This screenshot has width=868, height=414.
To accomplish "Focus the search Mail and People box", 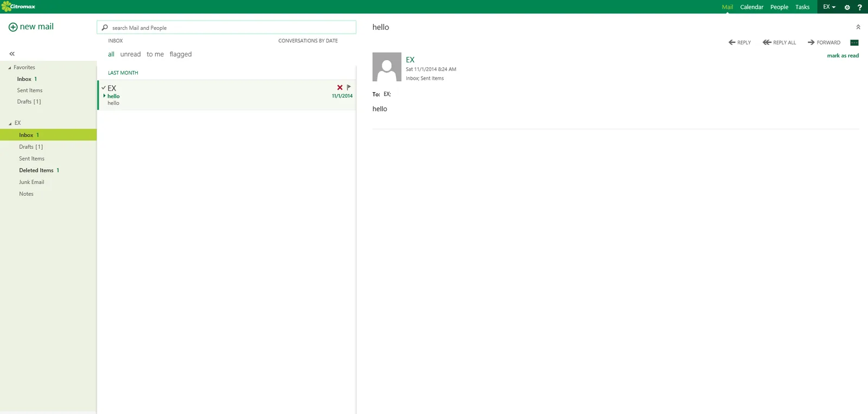I will [x=226, y=28].
